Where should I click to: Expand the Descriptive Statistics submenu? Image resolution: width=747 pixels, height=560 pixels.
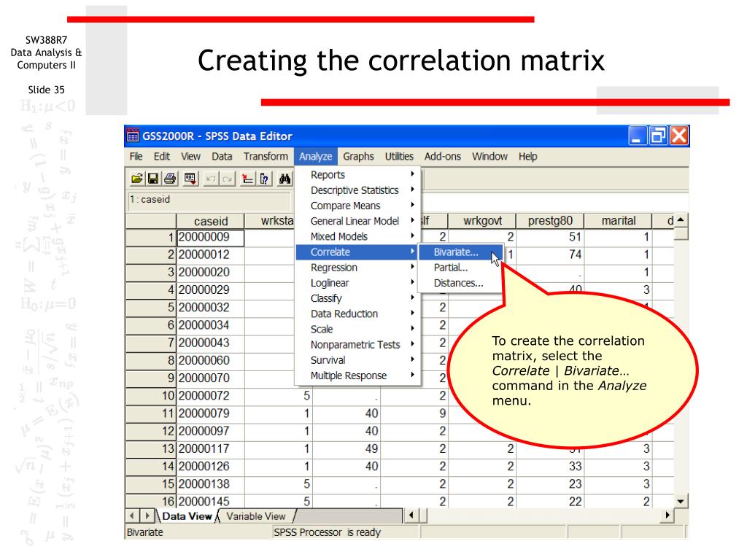click(x=357, y=190)
